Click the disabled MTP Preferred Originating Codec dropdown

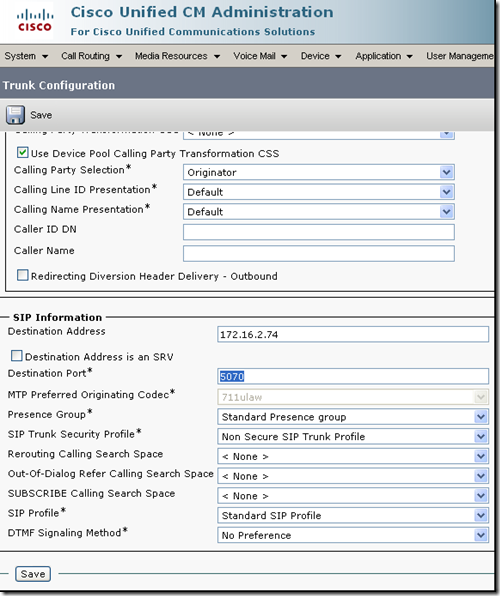[x=353, y=397]
